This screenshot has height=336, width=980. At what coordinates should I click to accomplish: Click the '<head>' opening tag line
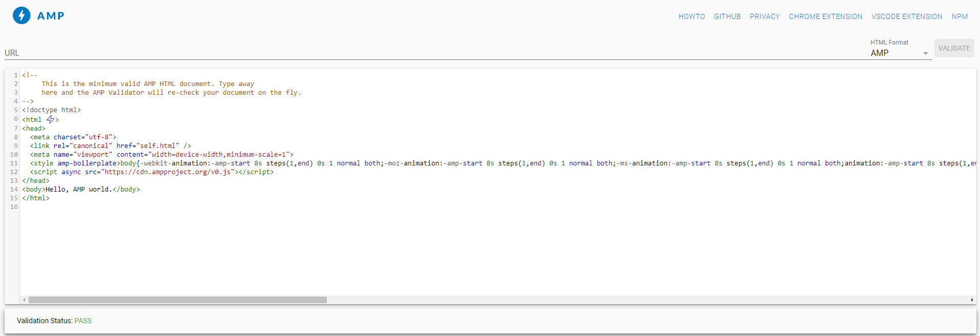pos(34,129)
